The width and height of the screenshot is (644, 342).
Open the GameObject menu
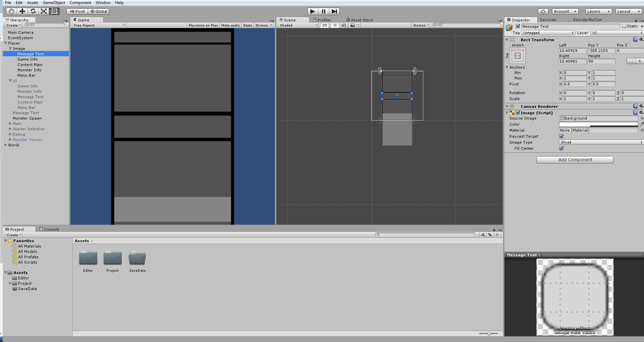point(54,3)
